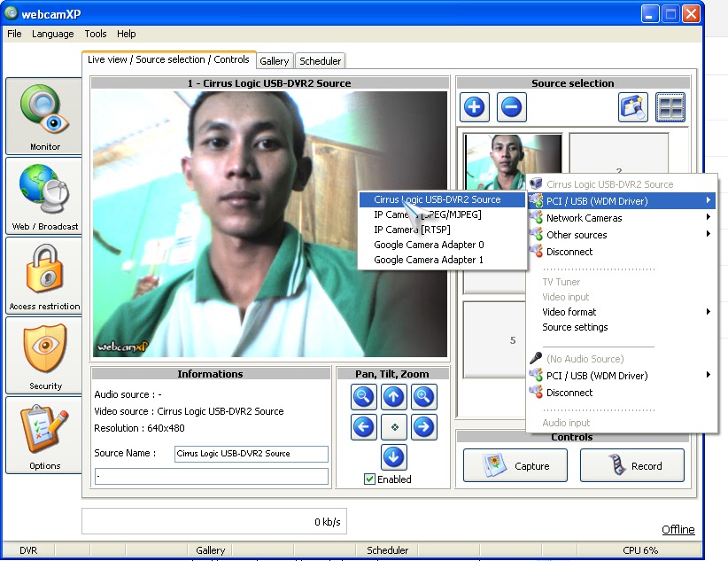Tilt camera up with the up arrow

click(394, 397)
